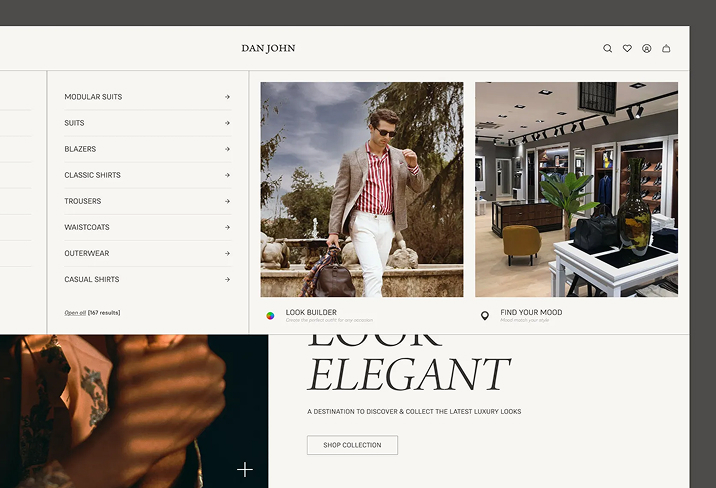Viewport: 716px width, 488px height.
Task: Open the shopping bag icon
Action: 667,48
